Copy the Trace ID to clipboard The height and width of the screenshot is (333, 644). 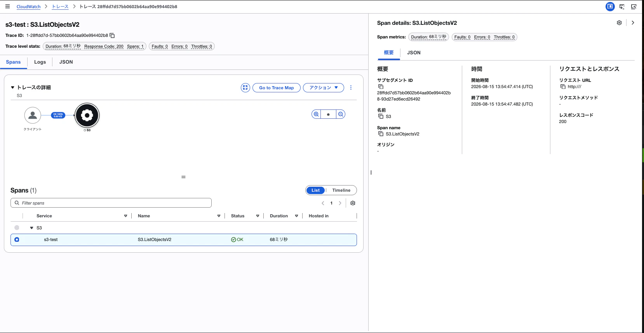(112, 36)
